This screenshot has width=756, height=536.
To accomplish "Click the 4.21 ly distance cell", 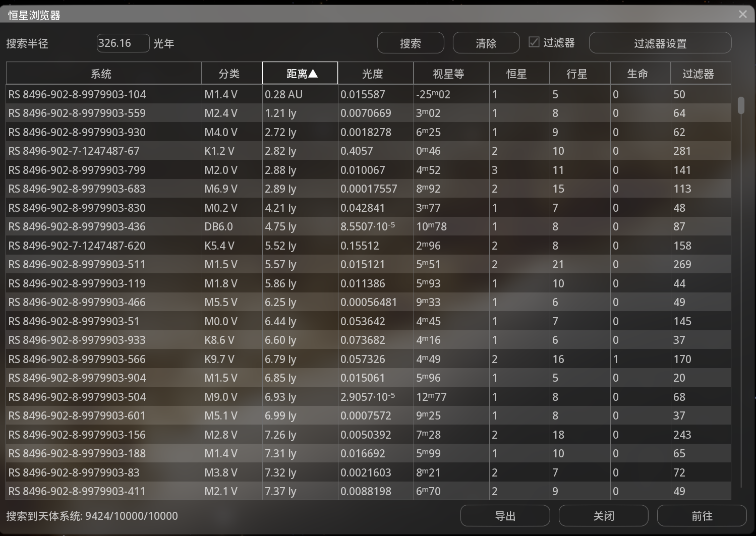I will [300, 208].
